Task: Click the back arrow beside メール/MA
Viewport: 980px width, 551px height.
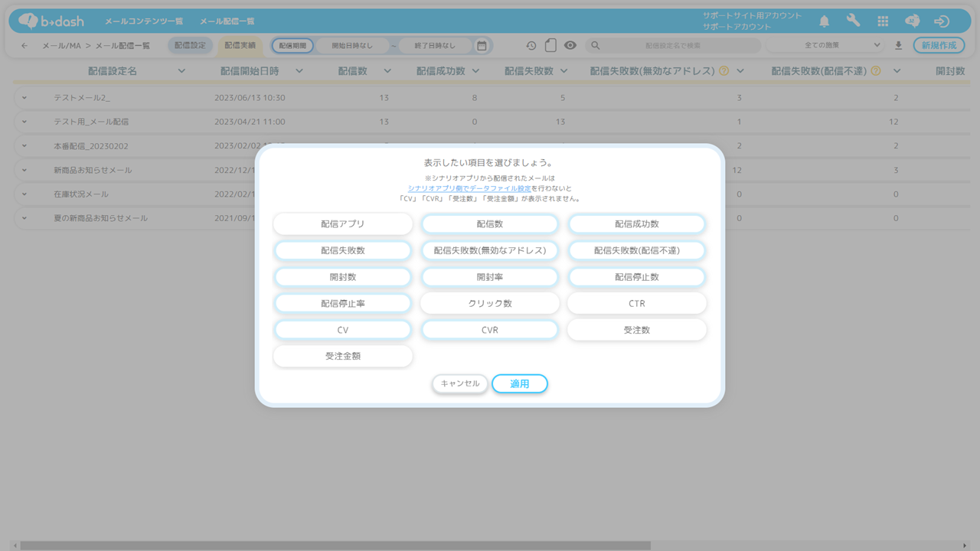Action: 24,46
